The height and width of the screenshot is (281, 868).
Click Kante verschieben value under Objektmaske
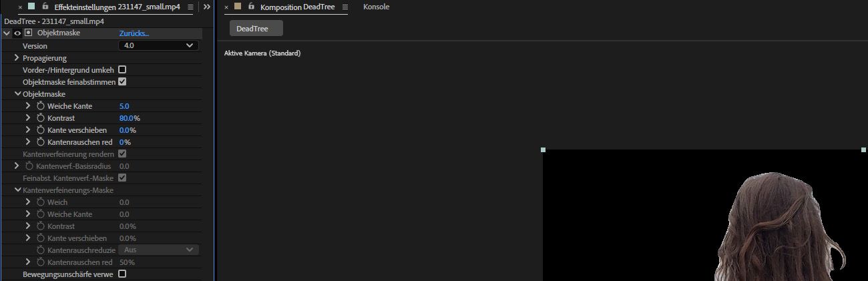128,130
